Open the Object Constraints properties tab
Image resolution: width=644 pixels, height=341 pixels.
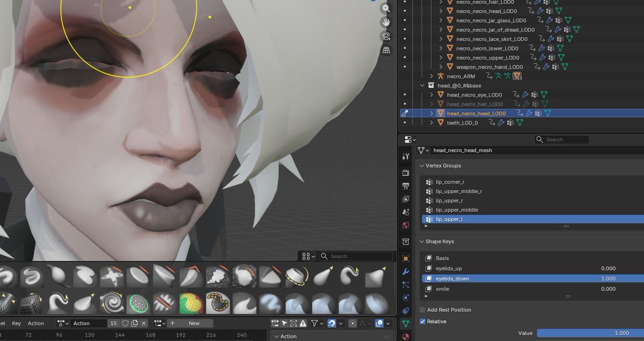pyautogui.click(x=406, y=310)
